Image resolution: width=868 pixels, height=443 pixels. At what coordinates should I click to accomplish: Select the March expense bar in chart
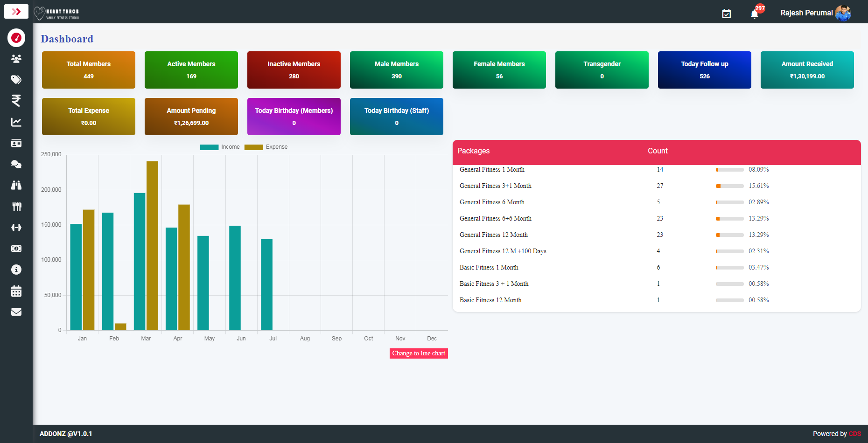pos(152,246)
